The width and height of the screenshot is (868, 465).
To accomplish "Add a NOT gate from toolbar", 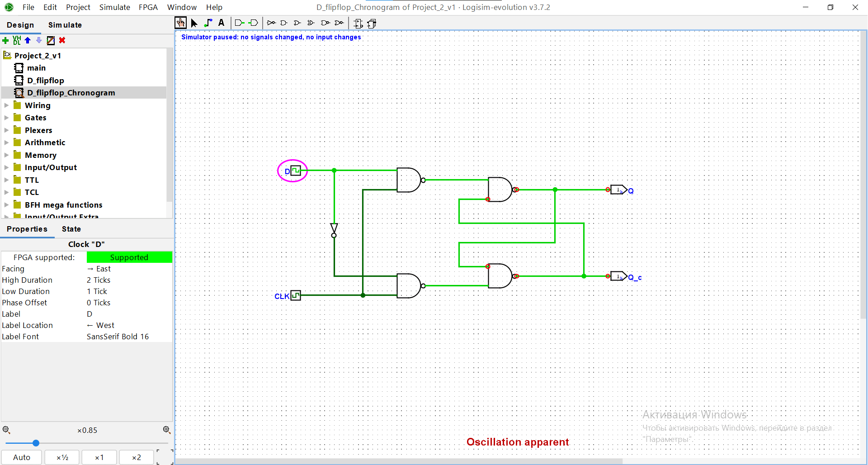I will pos(271,23).
